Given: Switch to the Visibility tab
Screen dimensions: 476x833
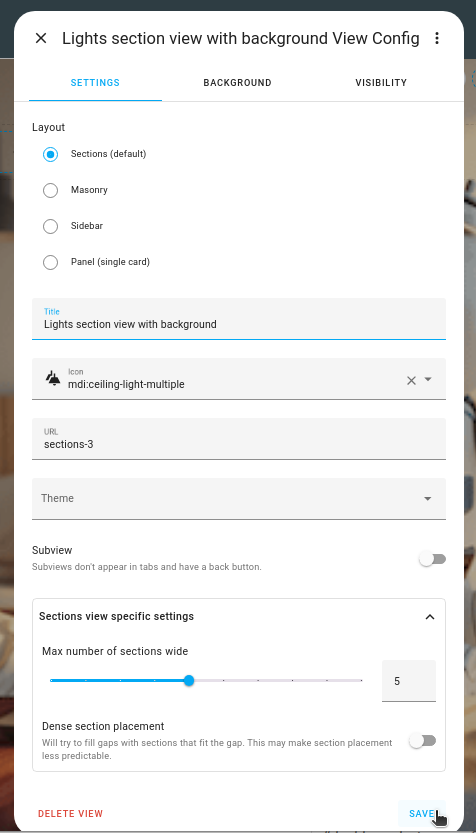Looking at the screenshot, I should (x=381, y=83).
